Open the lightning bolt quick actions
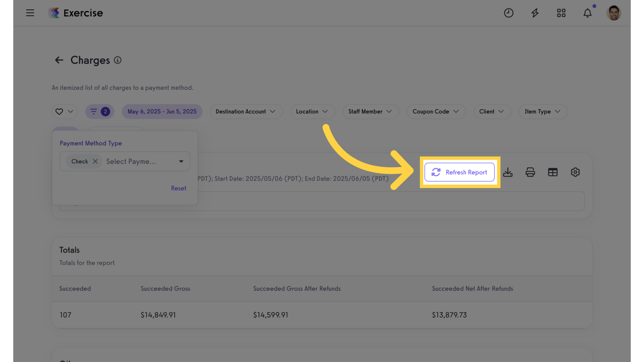644x362 pixels. [535, 13]
